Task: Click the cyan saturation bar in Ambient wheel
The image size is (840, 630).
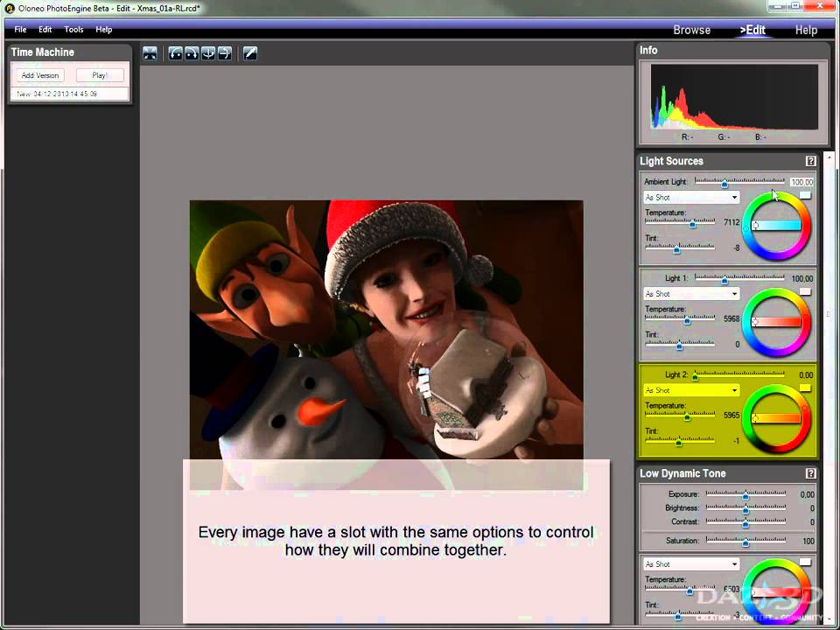Action: [777, 226]
